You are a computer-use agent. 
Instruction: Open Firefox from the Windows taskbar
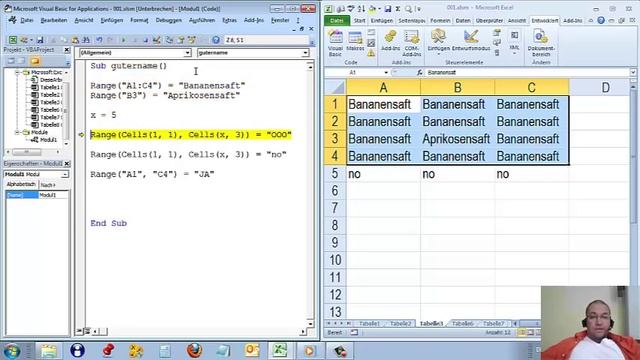coord(195,351)
